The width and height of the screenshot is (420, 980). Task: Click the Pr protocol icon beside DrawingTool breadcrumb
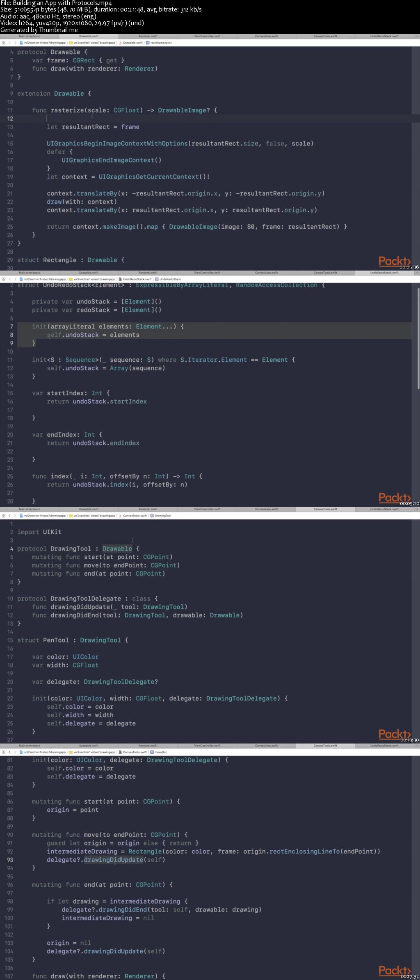tap(152, 516)
